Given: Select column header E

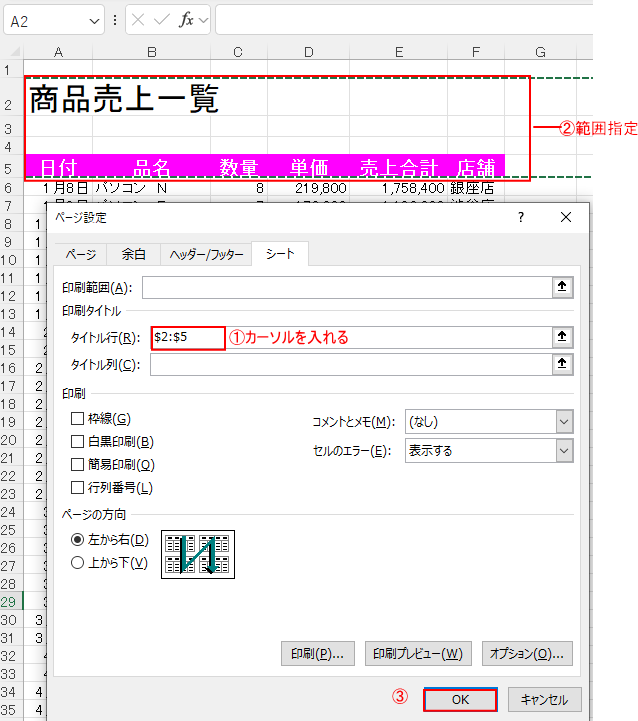Looking at the screenshot, I should point(399,52).
